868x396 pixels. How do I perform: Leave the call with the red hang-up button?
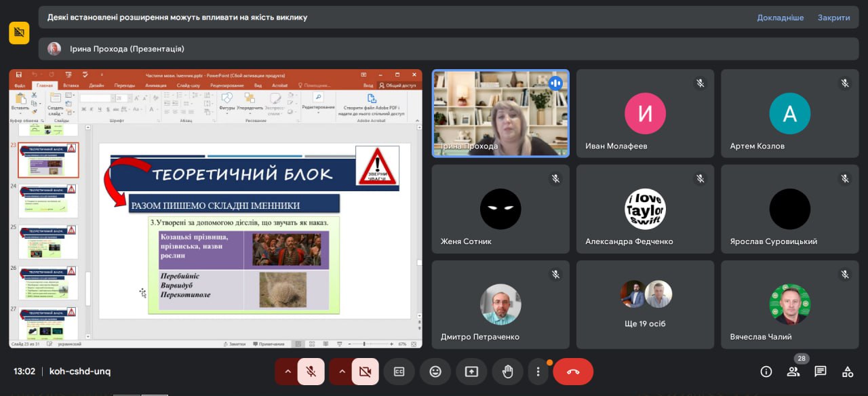[573, 372]
